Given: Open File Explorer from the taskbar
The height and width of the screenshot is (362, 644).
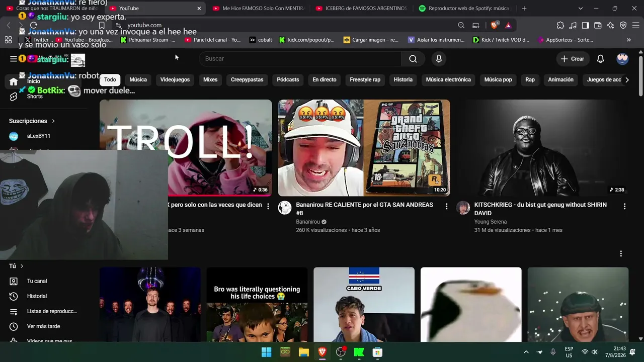Looking at the screenshot, I should coord(304,352).
